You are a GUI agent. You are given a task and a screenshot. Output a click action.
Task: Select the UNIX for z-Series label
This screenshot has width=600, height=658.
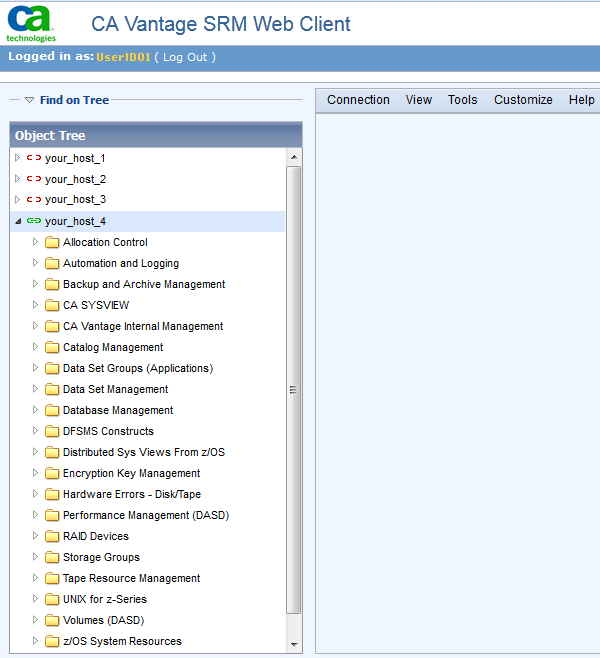tap(105, 599)
